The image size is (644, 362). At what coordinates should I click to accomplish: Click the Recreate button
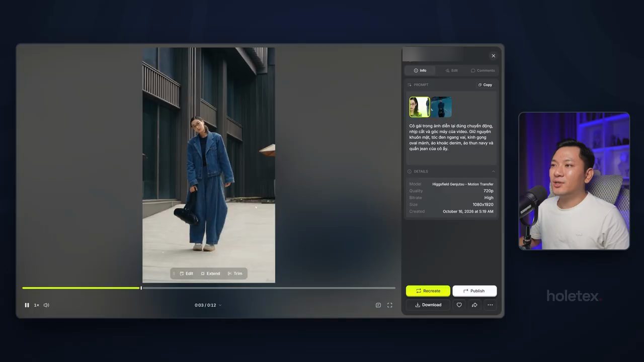[428, 291]
